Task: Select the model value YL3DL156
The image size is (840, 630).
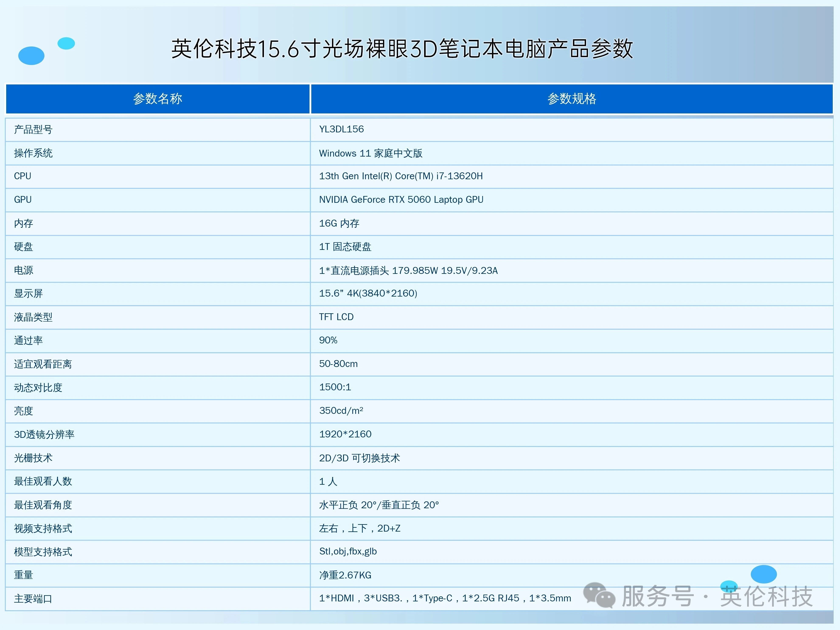Action: [341, 129]
